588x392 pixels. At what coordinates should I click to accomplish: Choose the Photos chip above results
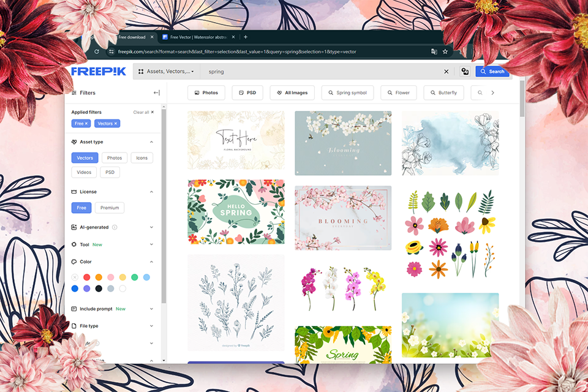tap(206, 92)
